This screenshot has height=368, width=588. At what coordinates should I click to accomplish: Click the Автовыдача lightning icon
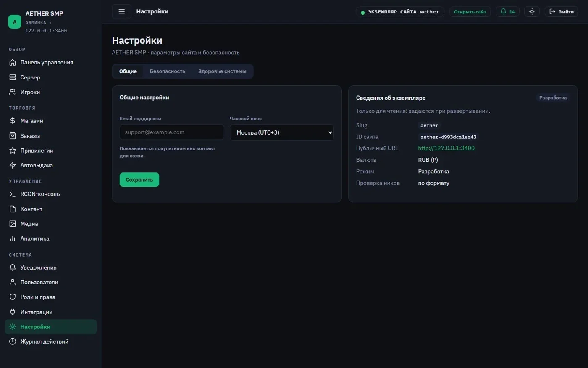(x=13, y=165)
